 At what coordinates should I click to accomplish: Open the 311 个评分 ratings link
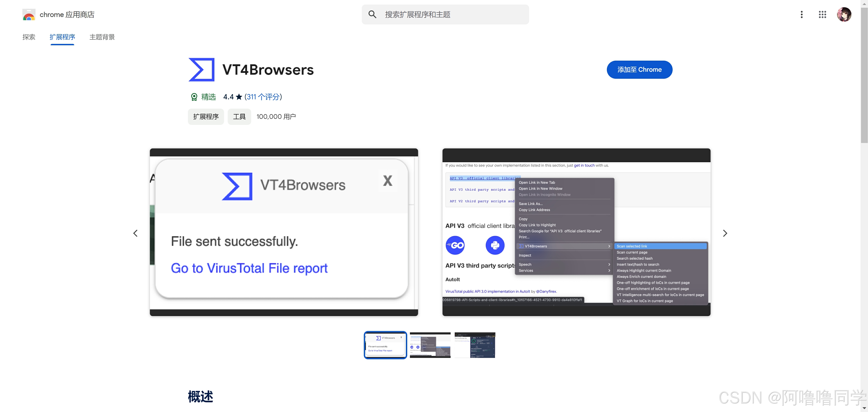263,97
